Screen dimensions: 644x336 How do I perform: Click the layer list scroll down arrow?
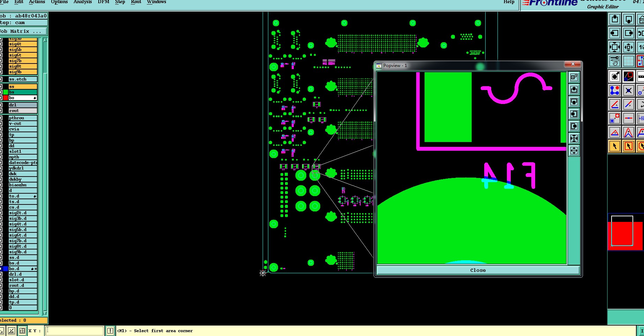pos(45,313)
